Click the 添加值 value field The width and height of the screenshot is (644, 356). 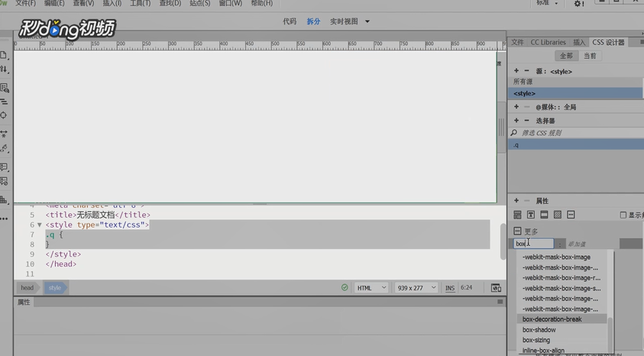tap(591, 244)
